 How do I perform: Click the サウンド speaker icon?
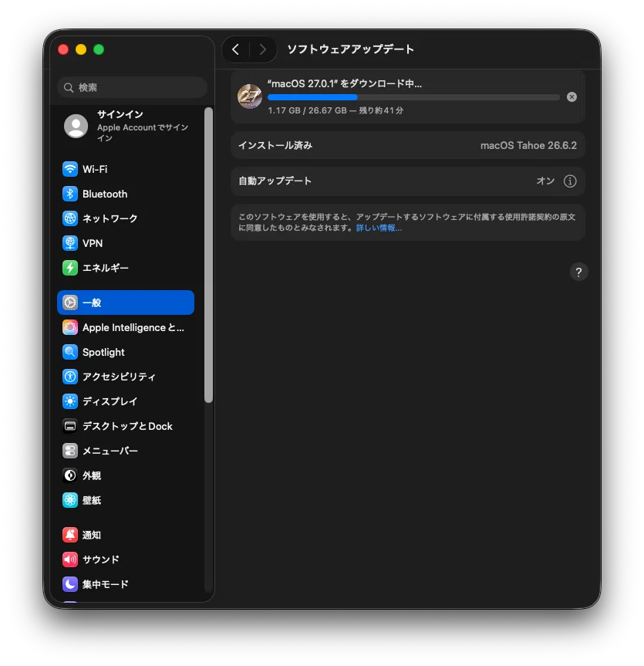pos(70,560)
